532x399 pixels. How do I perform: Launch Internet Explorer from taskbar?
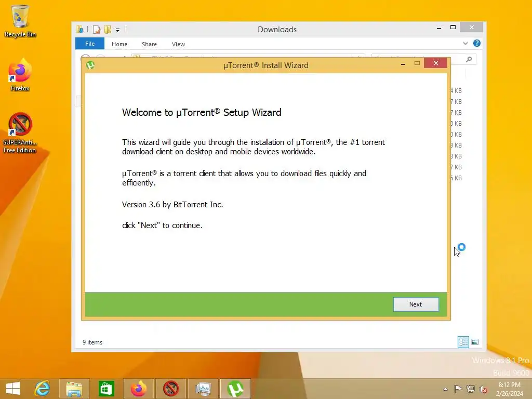pos(43,389)
